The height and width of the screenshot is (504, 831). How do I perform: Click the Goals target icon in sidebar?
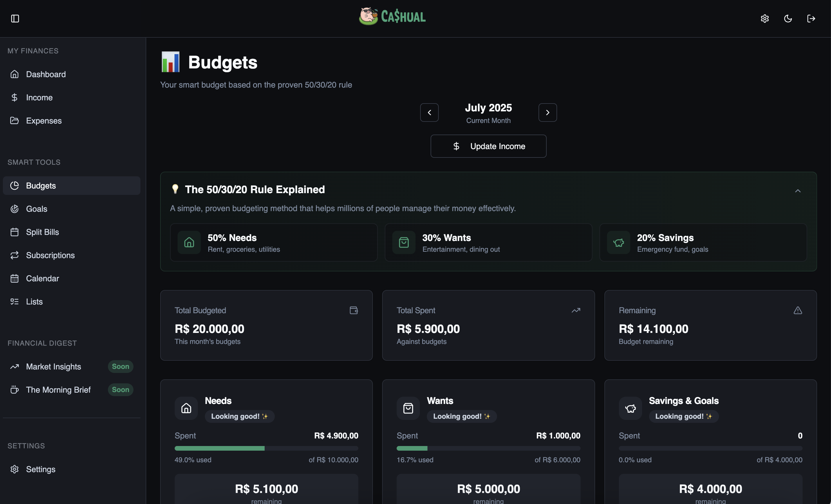tap(15, 209)
